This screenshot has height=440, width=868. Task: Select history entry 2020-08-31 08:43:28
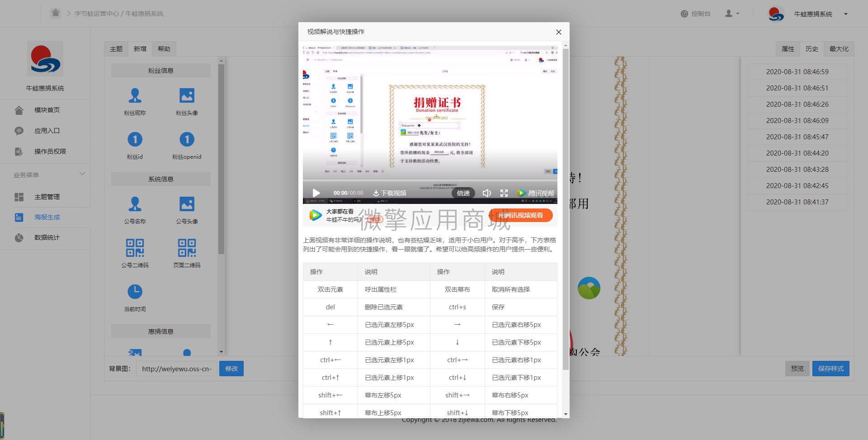click(x=797, y=169)
